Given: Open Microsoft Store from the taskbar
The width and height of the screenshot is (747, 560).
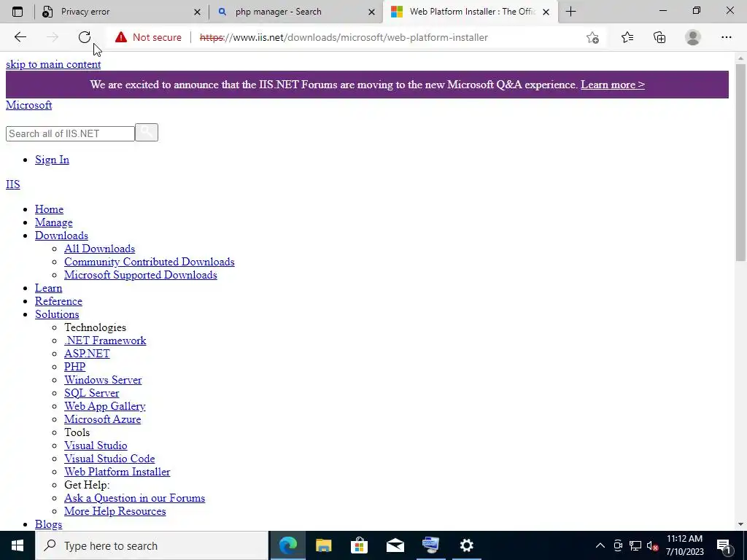Looking at the screenshot, I should (x=359, y=545).
